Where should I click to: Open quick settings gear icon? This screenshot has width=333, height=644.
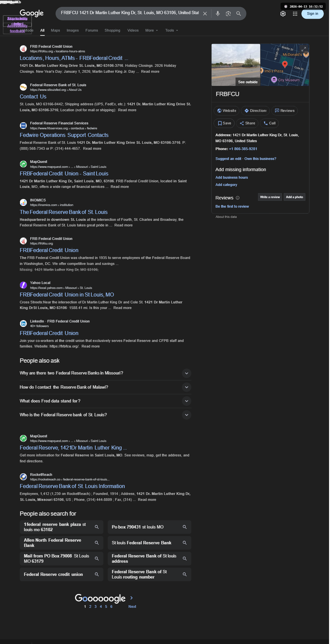[x=283, y=13]
